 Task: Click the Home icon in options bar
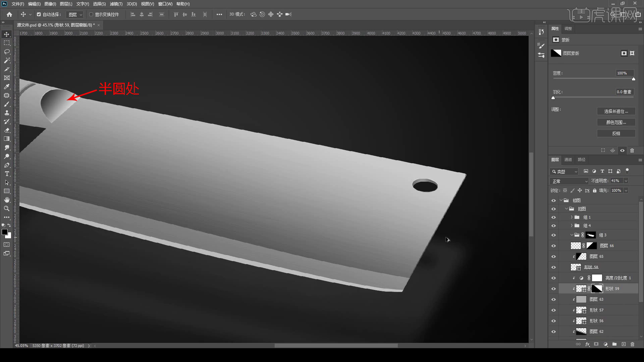(x=9, y=14)
